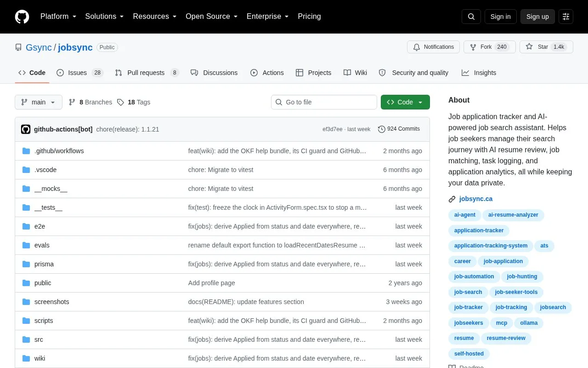
Task: Click the folder icon beside wiki
Action: pos(26,358)
